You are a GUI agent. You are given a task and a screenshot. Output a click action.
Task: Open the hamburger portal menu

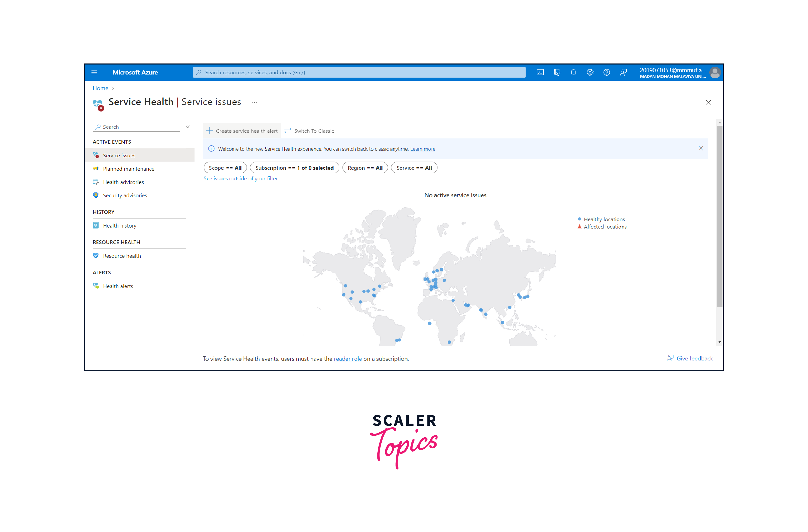[94, 72]
